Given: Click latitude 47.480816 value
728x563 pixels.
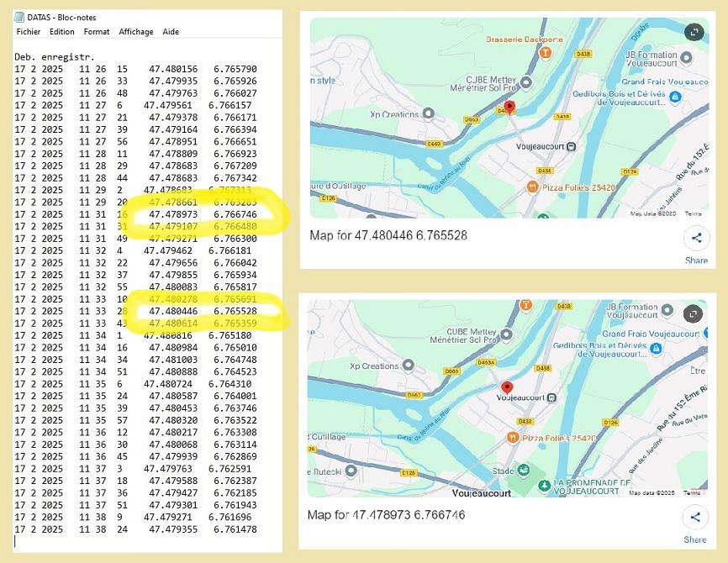Looking at the screenshot, I should click(x=167, y=335).
